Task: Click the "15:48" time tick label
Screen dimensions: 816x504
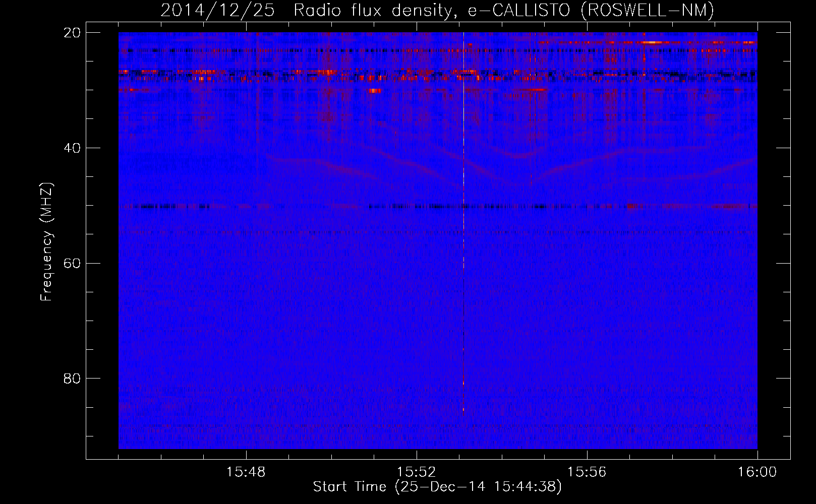Action: 246,472
